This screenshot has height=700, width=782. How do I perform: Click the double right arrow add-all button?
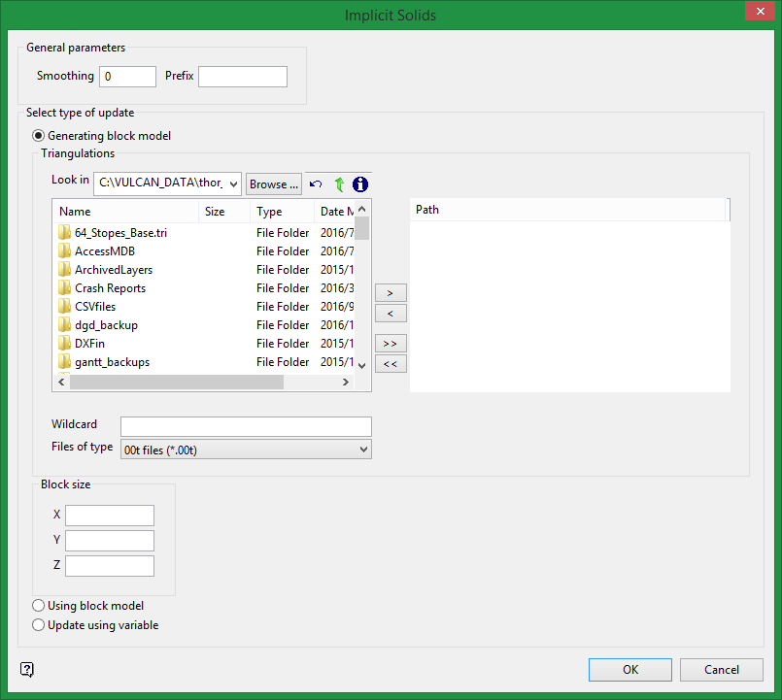click(391, 344)
